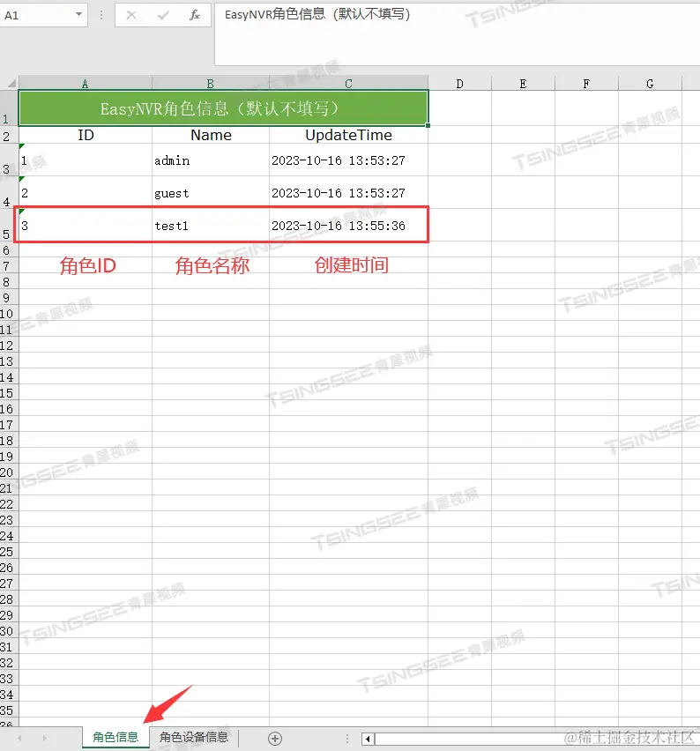The image size is (700, 751).
Task: Click the next sheet navigation arrow
Action: click(44, 738)
